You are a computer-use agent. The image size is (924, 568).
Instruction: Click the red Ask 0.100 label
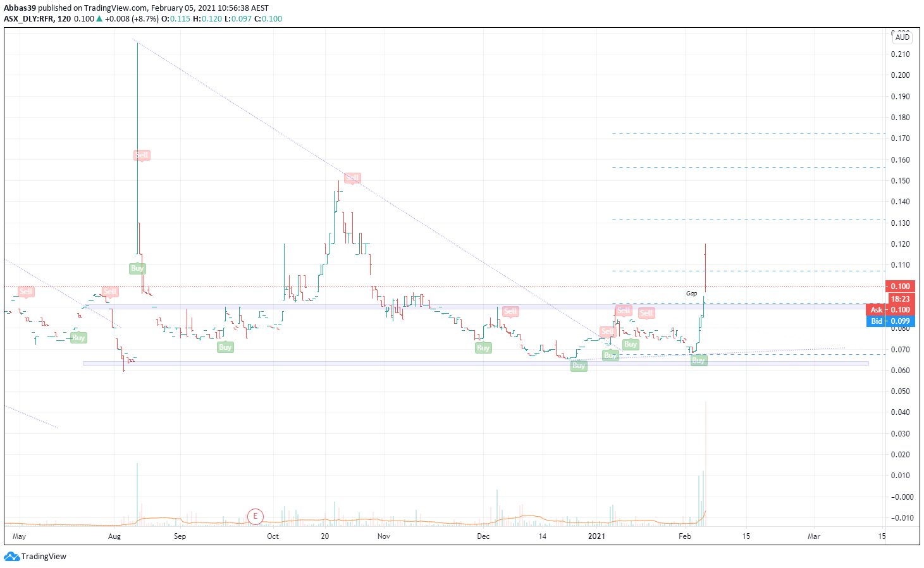890,310
